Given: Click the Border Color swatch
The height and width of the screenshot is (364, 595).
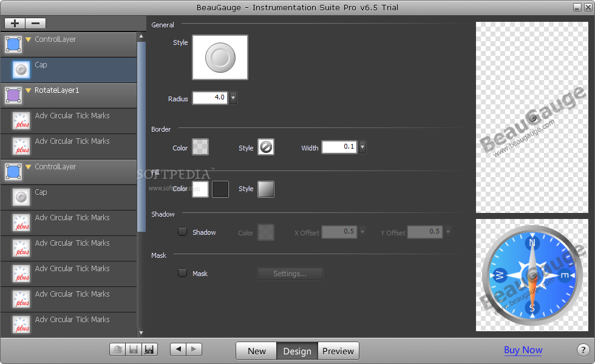Looking at the screenshot, I should click(x=200, y=147).
